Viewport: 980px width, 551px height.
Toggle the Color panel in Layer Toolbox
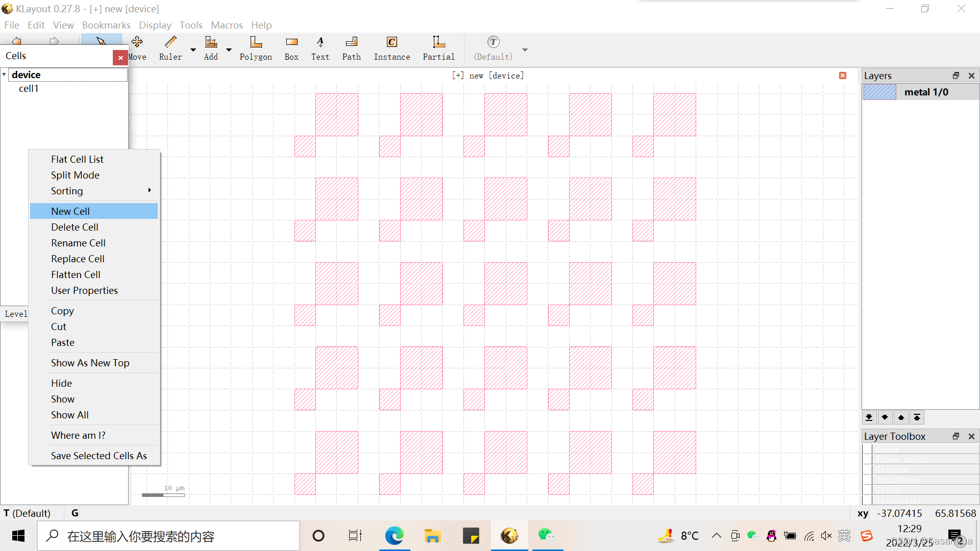[868, 449]
